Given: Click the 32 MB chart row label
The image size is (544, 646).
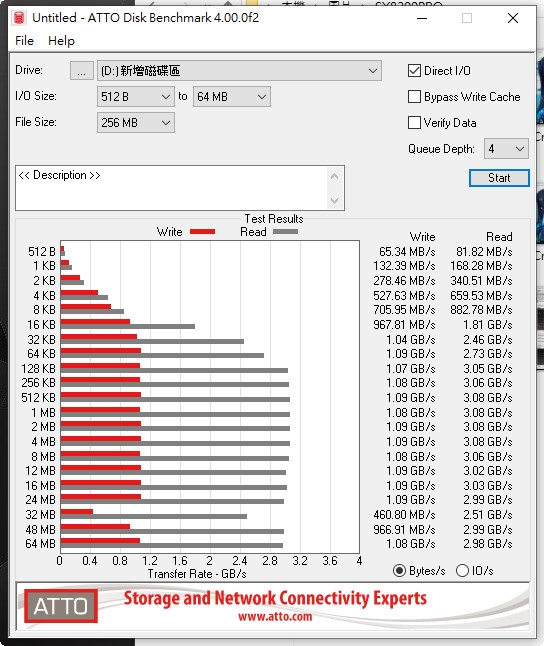Looking at the screenshot, I should click(40, 515).
